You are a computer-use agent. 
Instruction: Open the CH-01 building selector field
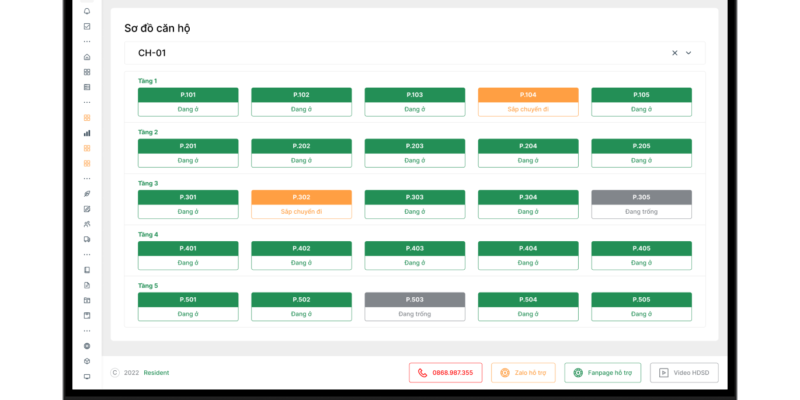pyautogui.click(x=400, y=53)
